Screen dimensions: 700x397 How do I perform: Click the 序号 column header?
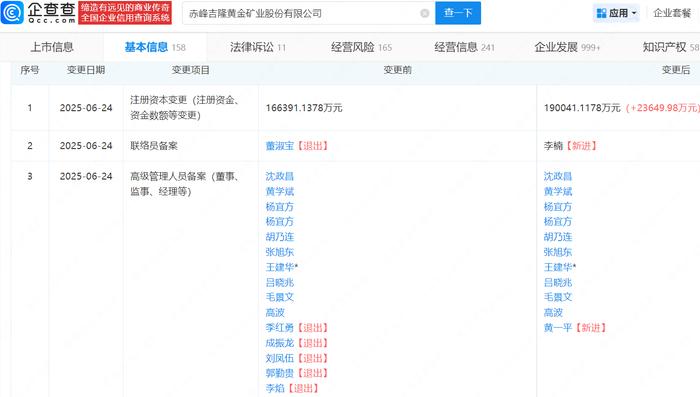(30, 70)
